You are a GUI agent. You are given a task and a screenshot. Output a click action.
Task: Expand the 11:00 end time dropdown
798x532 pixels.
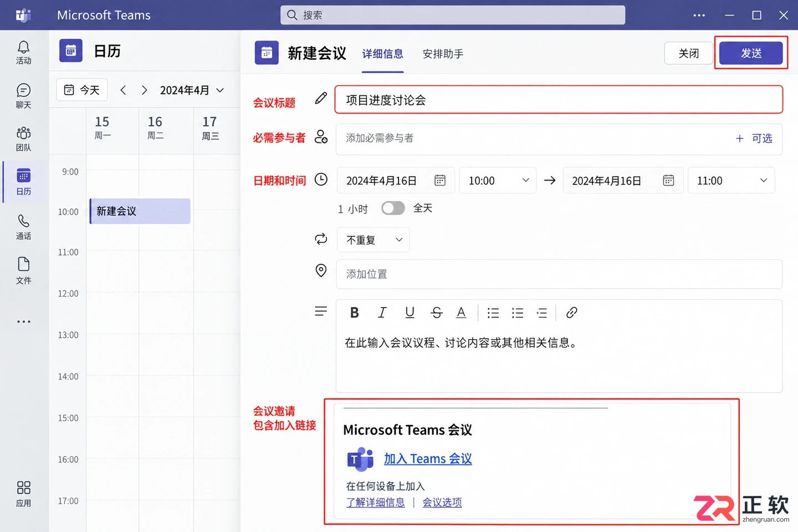click(x=731, y=180)
